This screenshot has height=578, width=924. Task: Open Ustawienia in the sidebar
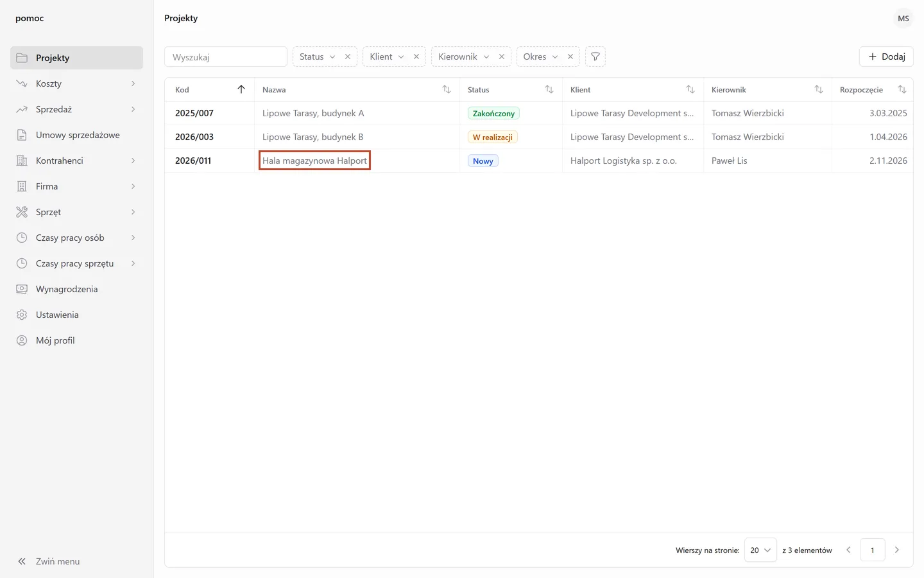(76, 315)
